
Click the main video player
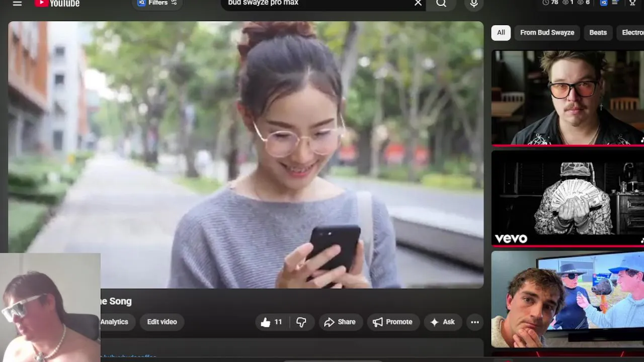pos(246,154)
